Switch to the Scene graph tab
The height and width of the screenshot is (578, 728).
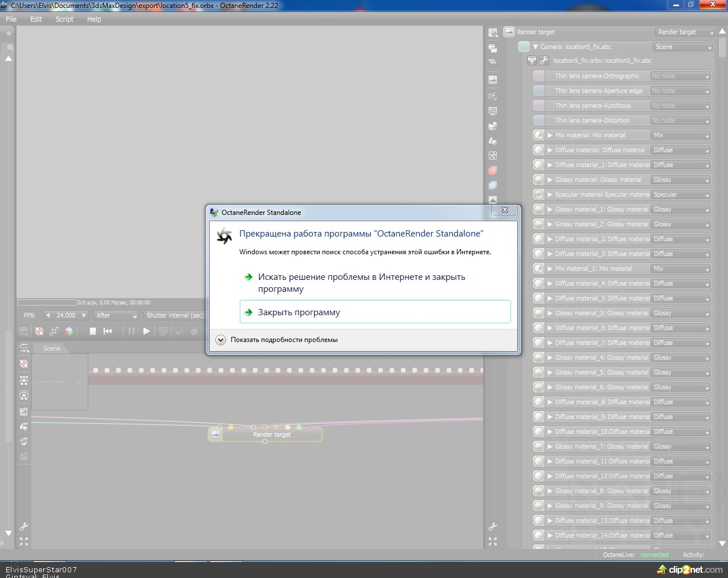point(51,348)
